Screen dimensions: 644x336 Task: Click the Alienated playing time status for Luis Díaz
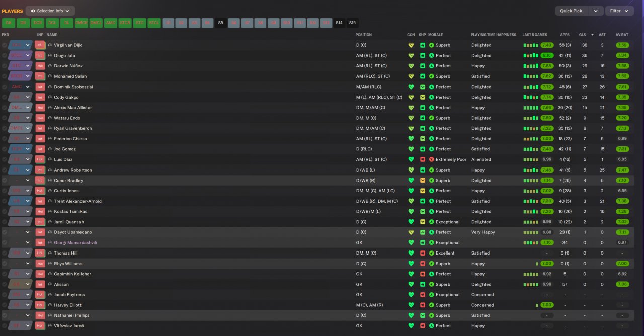pyautogui.click(x=481, y=159)
